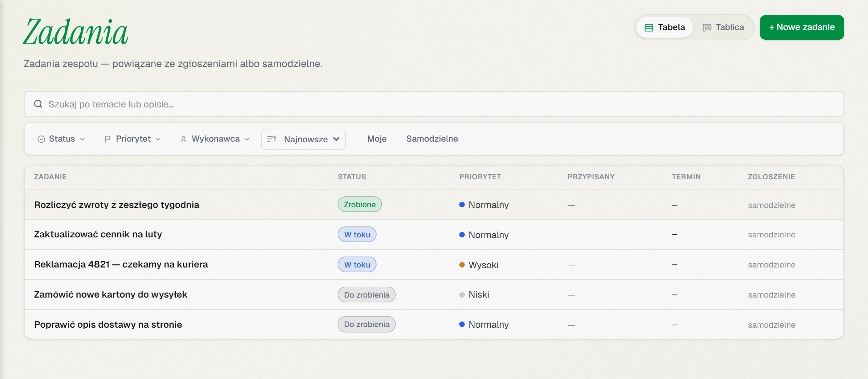Click the search magnifier icon

tap(38, 104)
